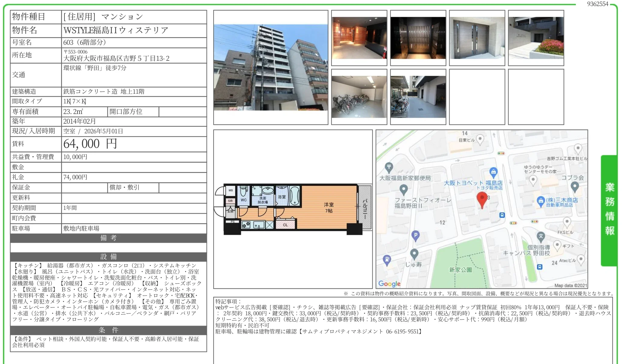Viewport: 622px width, 364px height.
Task: Click the 新家公園 park label on map
Action: (460, 270)
